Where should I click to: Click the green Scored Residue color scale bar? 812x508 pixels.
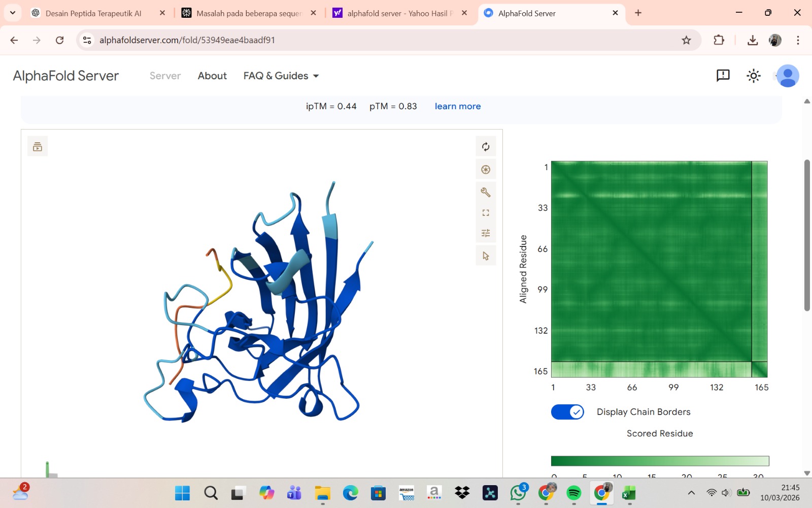660,461
